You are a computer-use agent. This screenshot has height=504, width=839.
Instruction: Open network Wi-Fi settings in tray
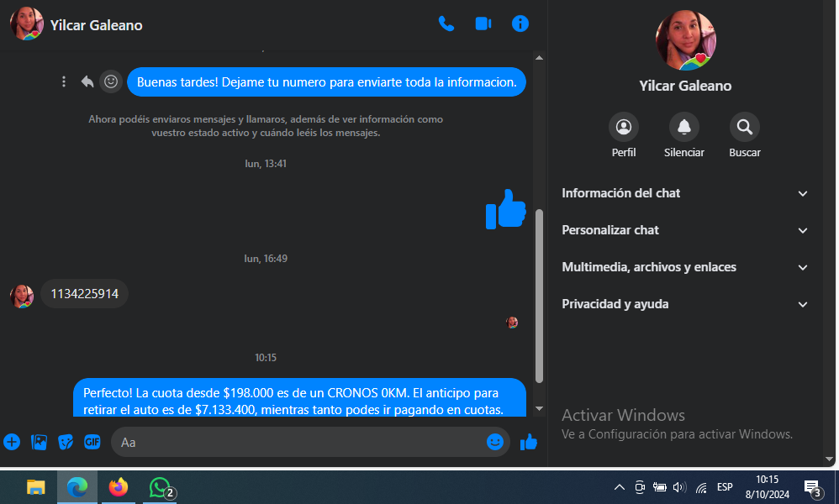[x=701, y=487]
